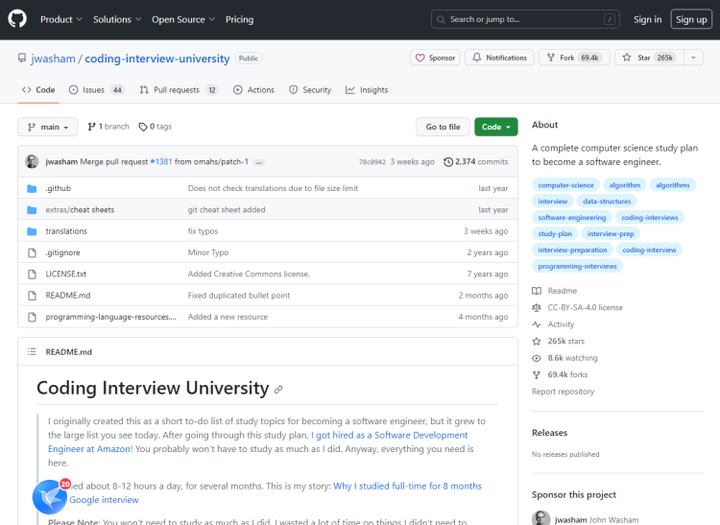Open the jwasham owner link
The image size is (720, 525).
click(53, 59)
